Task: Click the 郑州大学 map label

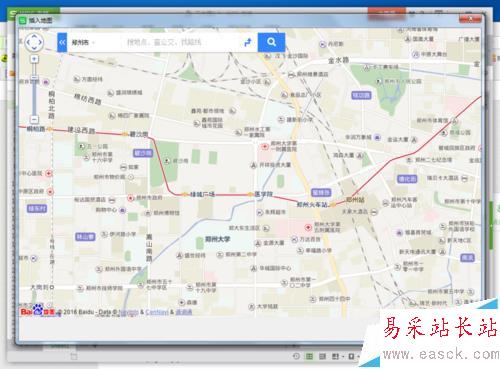Action: 217,239
